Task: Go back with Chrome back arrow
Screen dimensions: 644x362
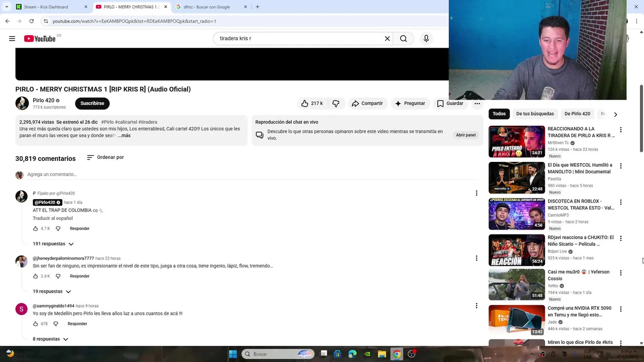Action: point(7,21)
